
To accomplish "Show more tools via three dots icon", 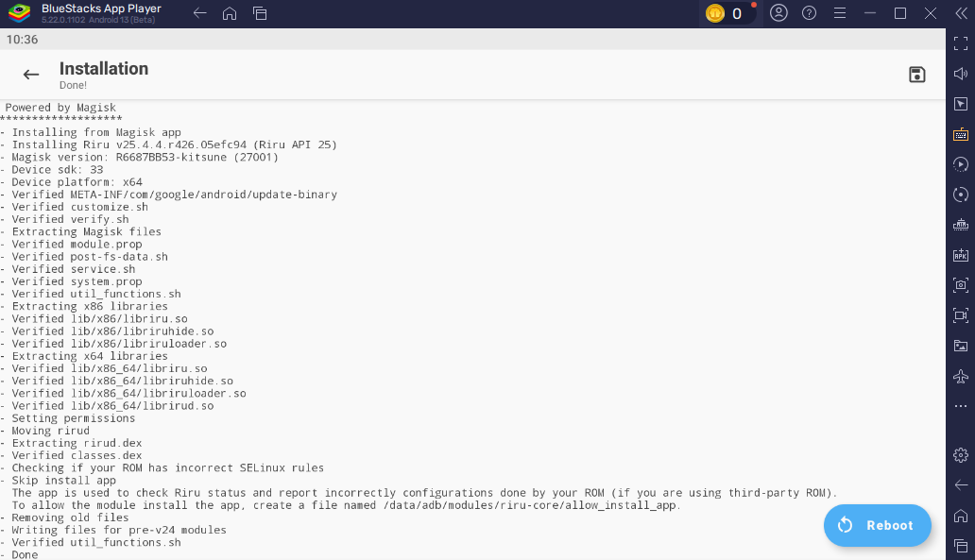I will 961,406.
